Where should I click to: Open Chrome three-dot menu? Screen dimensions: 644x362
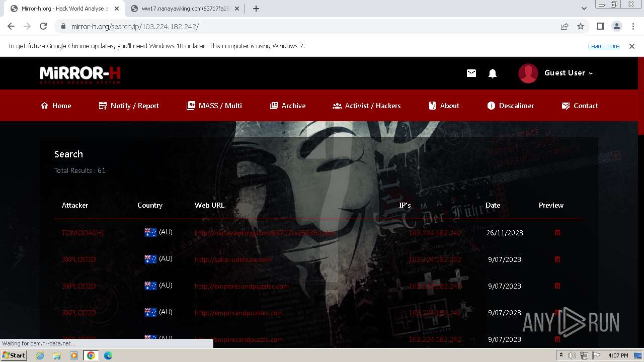click(633, 26)
